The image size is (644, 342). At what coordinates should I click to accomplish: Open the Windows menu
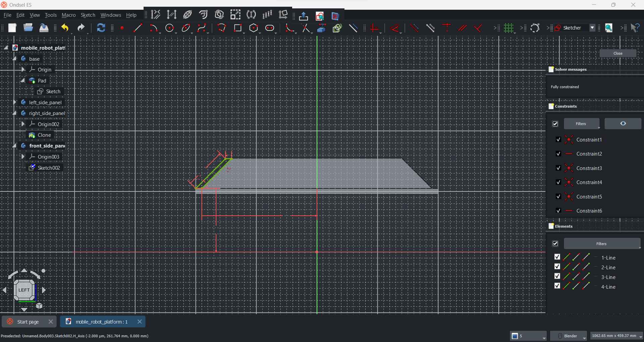click(x=111, y=15)
